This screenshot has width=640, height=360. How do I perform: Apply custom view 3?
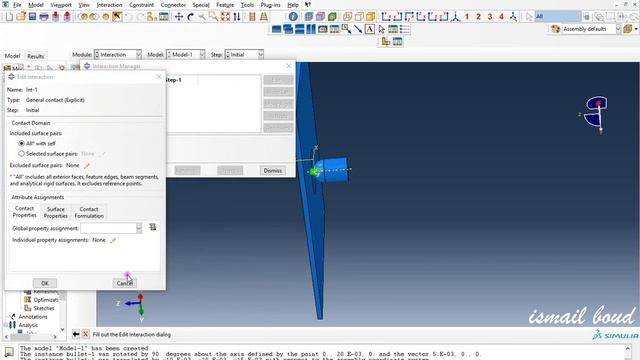[x=490, y=17]
